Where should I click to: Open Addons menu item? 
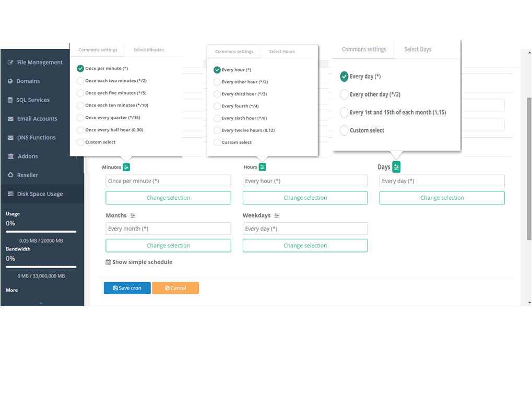(x=28, y=157)
